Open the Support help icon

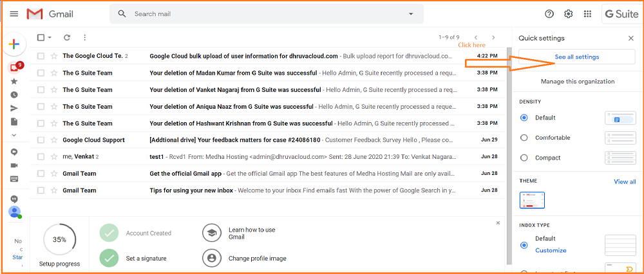pyautogui.click(x=549, y=14)
